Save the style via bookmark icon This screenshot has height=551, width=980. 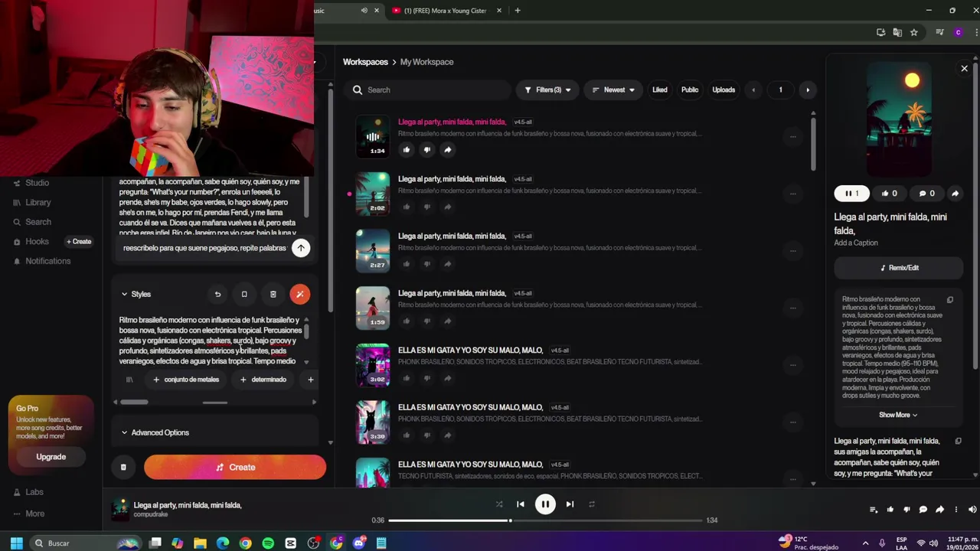[x=244, y=294]
